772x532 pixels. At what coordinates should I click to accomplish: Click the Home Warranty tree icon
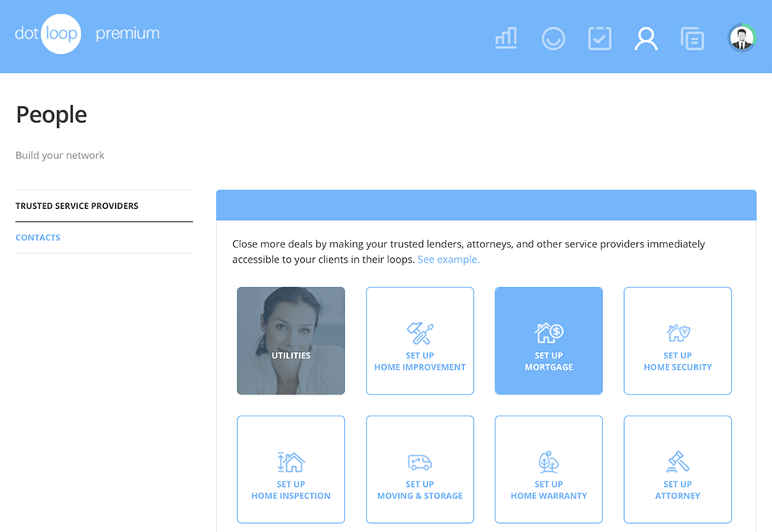point(548,460)
